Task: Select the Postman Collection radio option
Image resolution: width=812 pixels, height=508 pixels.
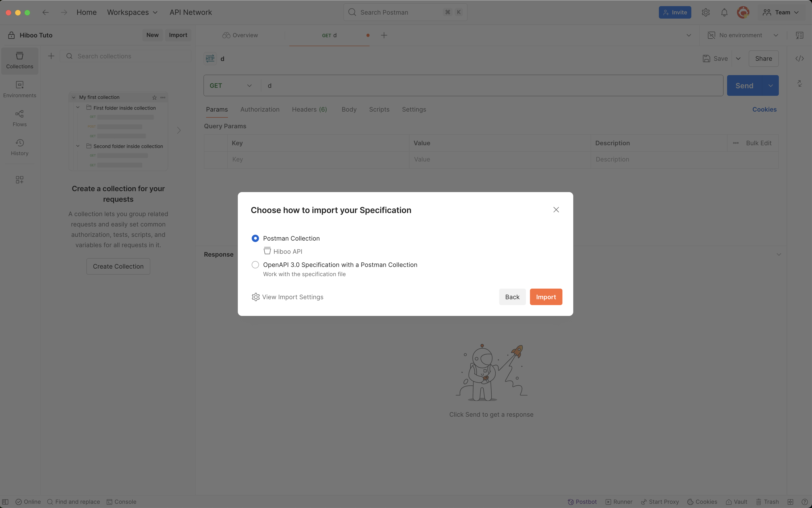Action: click(x=255, y=238)
